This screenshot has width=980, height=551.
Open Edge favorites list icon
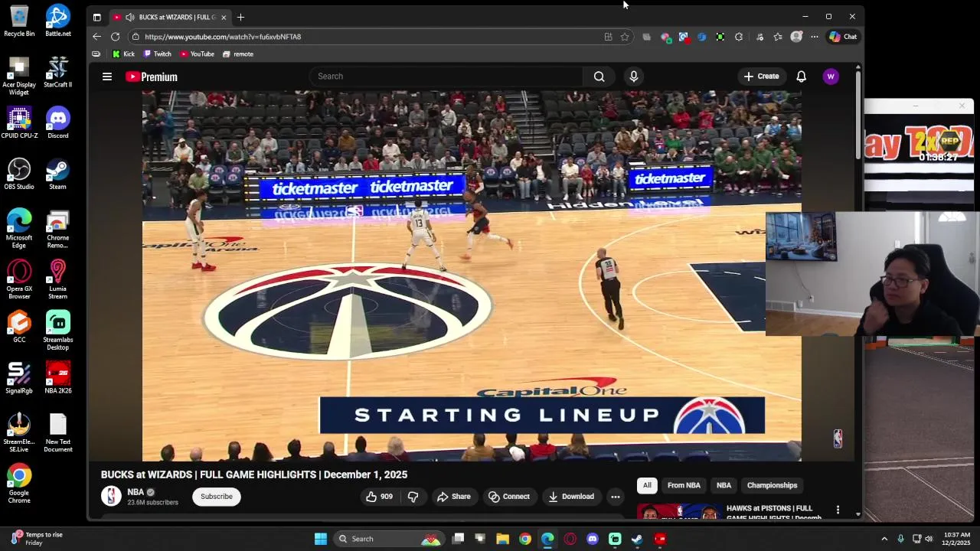pos(778,37)
